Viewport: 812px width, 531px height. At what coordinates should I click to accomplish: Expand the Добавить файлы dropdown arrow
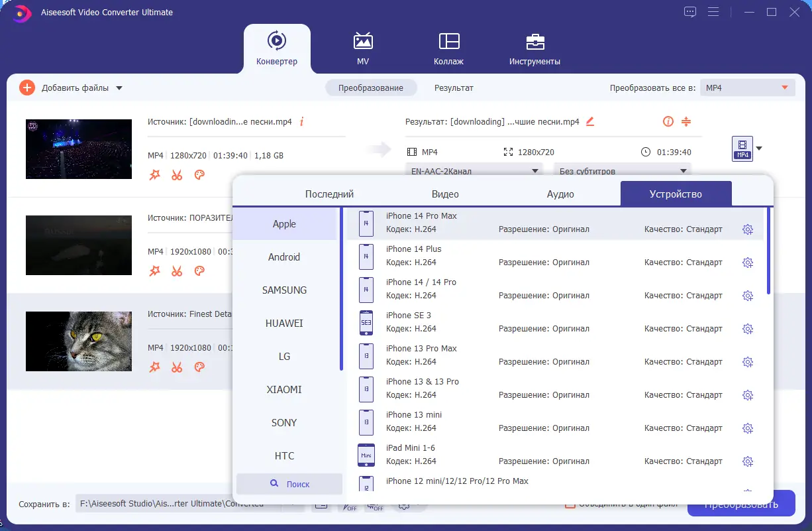(x=119, y=88)
